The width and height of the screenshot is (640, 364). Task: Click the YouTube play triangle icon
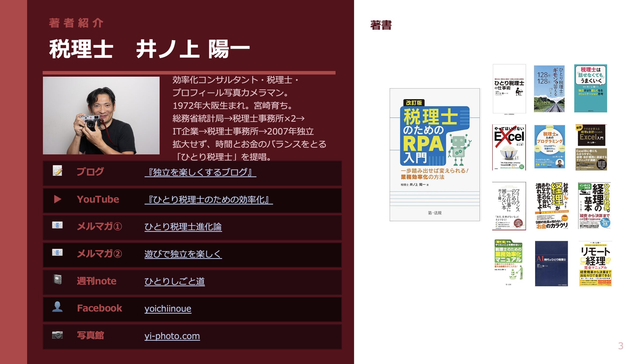[x=57, y=199]
